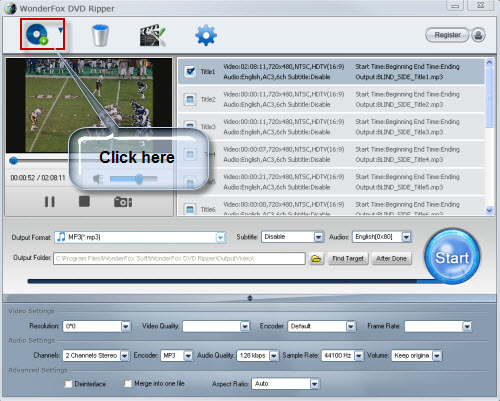Image resolution: width=500 pixels, height=401 pixels.
Task: Check the Title3 checkbox
Action: [x=190, y=125]
